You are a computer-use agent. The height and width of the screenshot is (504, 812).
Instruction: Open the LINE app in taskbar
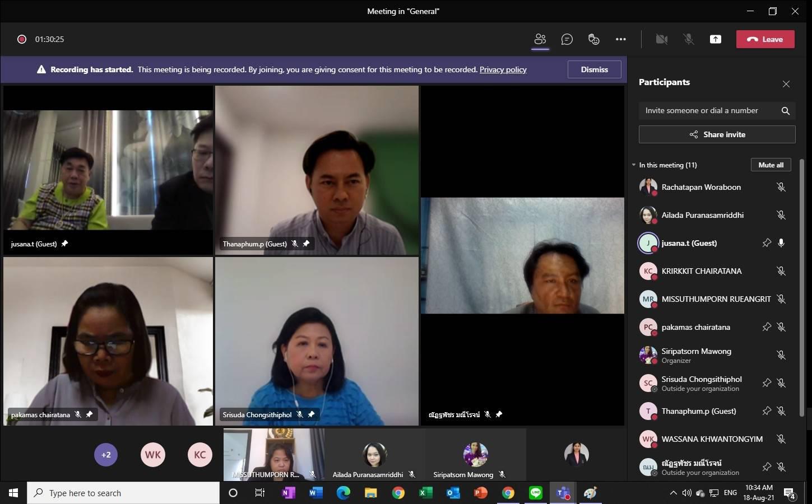tap(536, 493)
